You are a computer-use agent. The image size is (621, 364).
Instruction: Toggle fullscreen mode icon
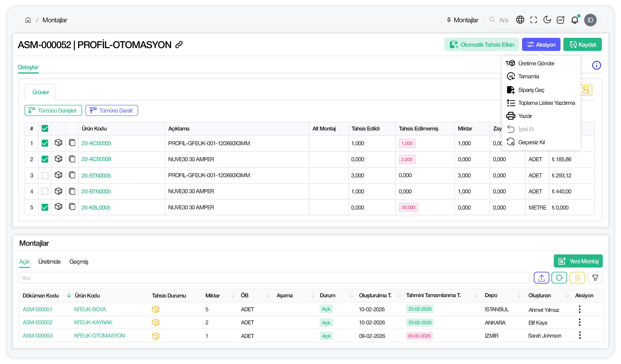pyautogui.click(x=534, y=20)
